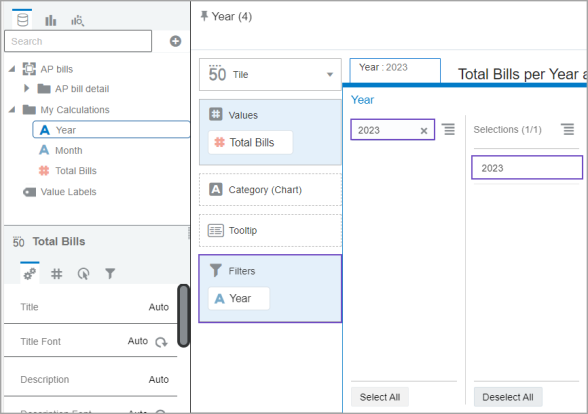Click the Deselect All button
This screenshot has width=588, height=414.
[x=508, y=397]
